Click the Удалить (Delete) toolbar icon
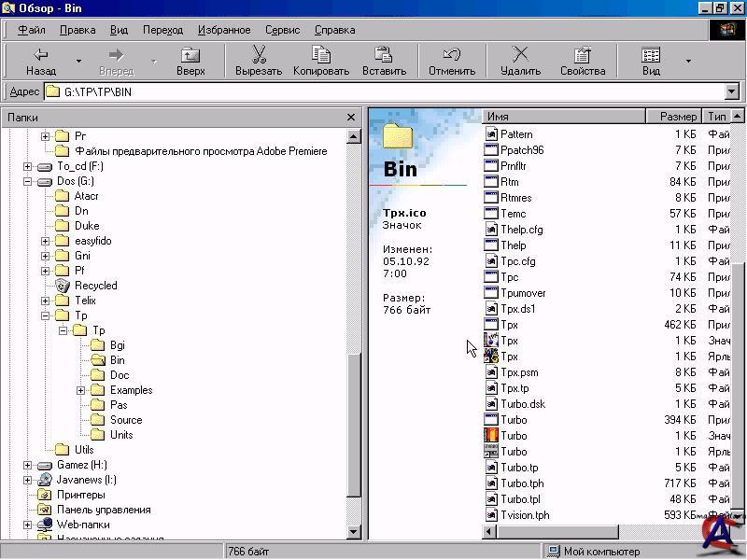Viewport: 747px width, 560px height. point(520,55)
